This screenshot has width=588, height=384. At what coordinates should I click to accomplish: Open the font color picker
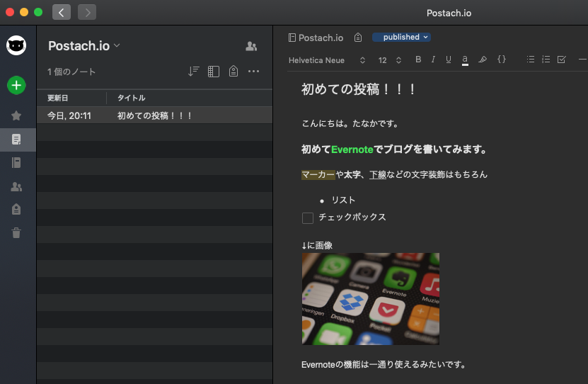pos(465,60)
